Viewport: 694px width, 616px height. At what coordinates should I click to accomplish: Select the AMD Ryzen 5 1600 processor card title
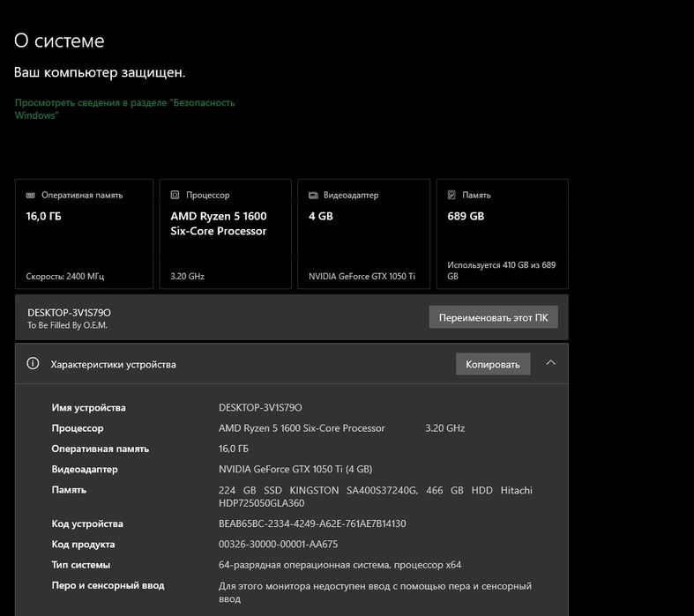pyautogui.click(x=219, y=223)
